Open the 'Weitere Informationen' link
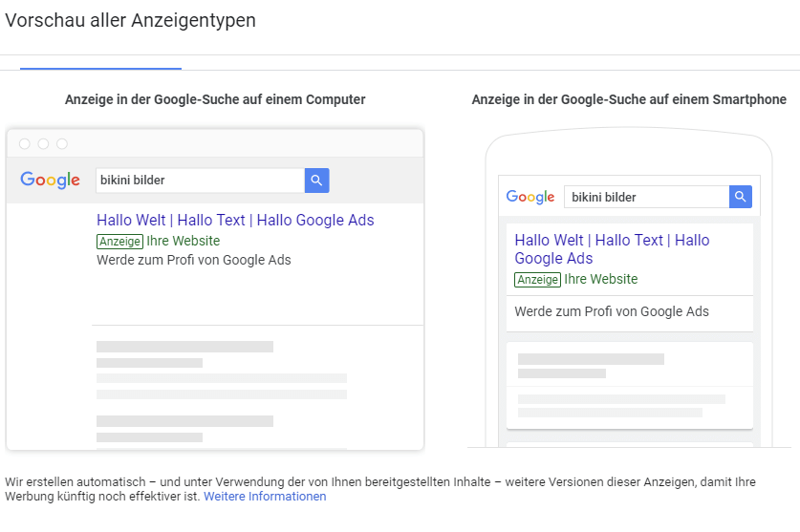Image resolution: width=800 pixels, height=532 pixels. (265, 497)
